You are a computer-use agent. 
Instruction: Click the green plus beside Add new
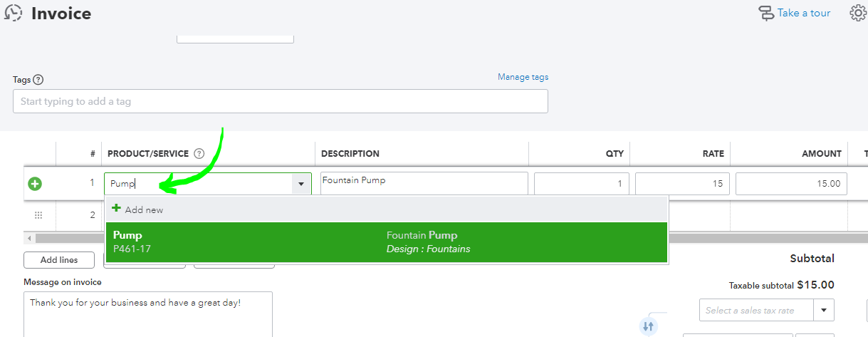117,209
